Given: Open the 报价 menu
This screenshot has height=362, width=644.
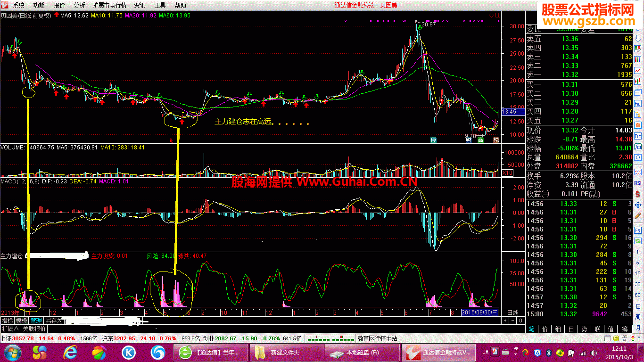Looking at the screenshot, I should point(59,5).
